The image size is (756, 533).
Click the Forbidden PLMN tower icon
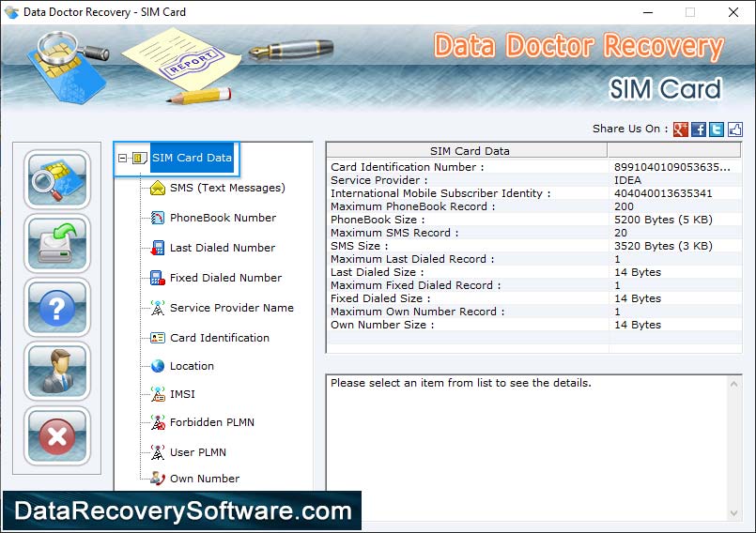[158, 422]
